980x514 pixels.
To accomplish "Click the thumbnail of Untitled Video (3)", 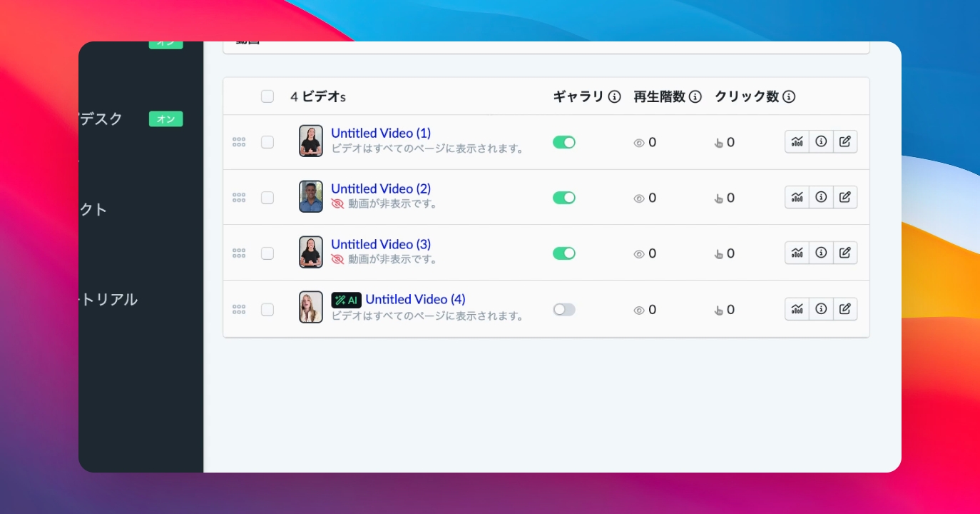I will click(311, 252).
